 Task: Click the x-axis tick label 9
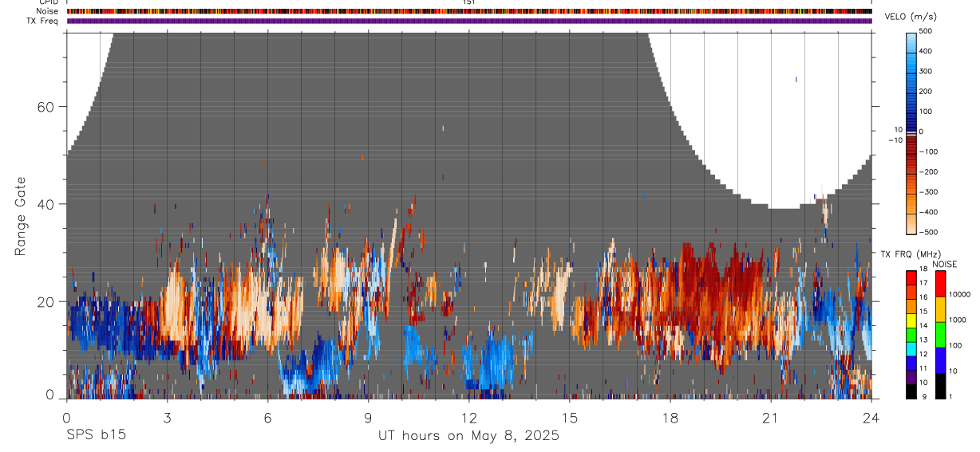(x=368, y=417)
